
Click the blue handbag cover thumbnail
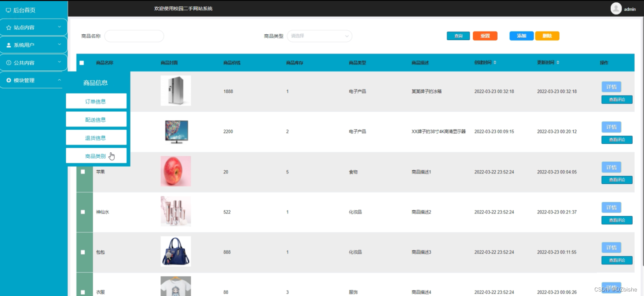click(x=176, y=251)
